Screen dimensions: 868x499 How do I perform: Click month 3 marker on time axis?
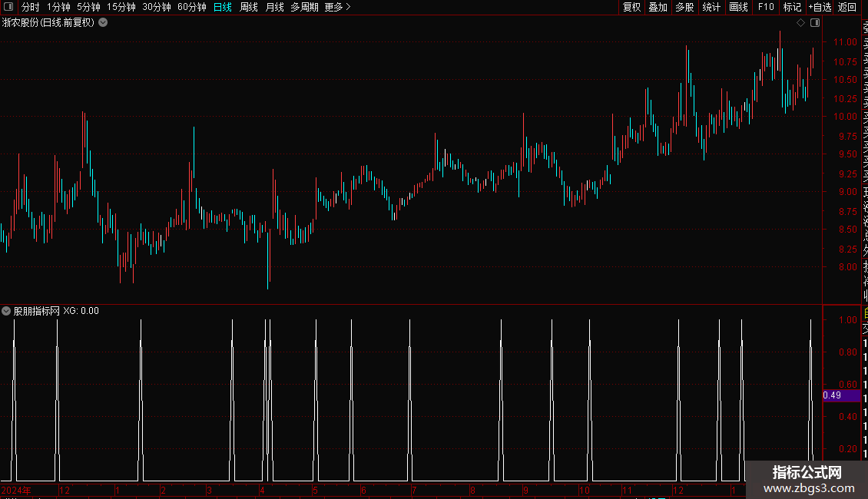tap(209, 490)
